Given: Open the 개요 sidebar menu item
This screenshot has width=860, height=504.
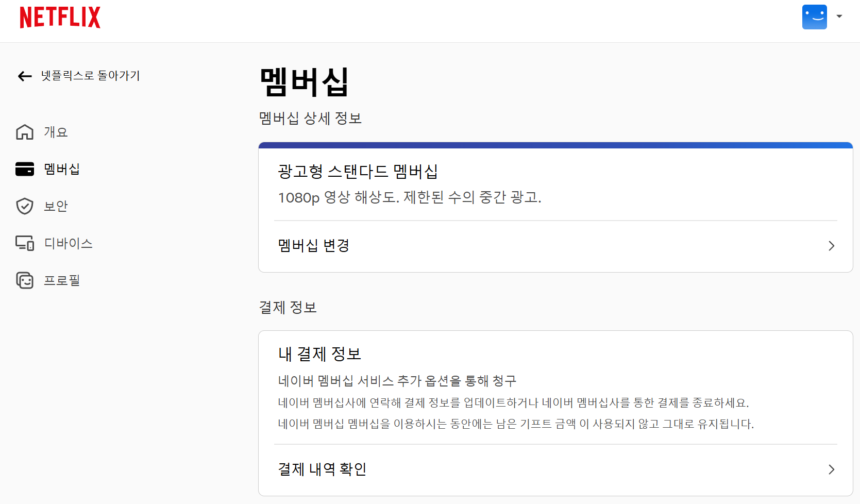Looking at the screenshot, I should point(56,132).
